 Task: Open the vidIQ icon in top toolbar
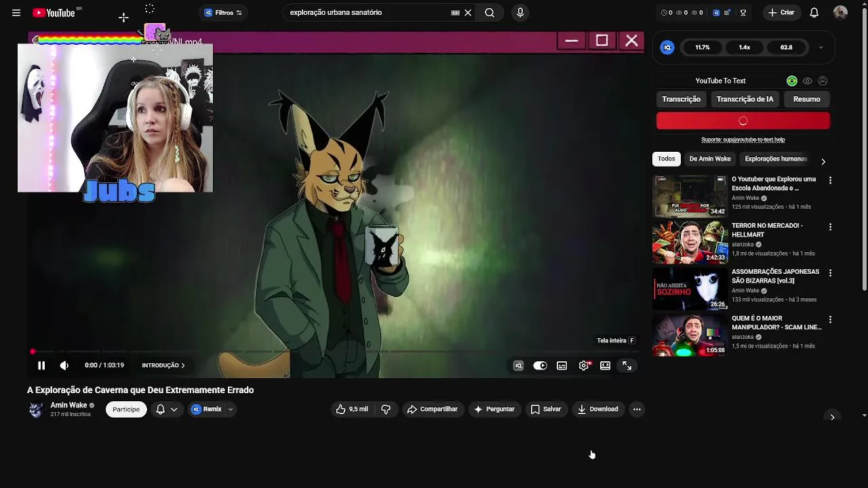[716, 13]
